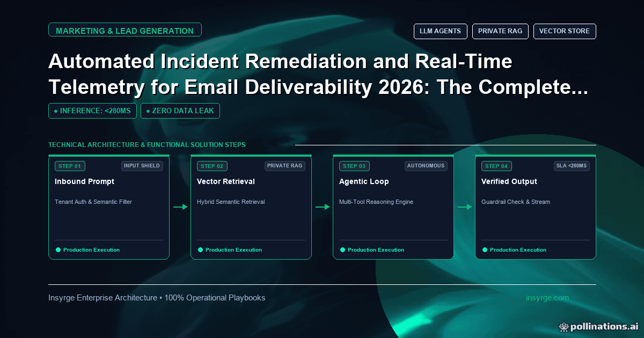644x338 pixels.
Task: Click the Insyrge Enterprise Architecture footer text
Action: pyautogui.click(x=157, y=298)
